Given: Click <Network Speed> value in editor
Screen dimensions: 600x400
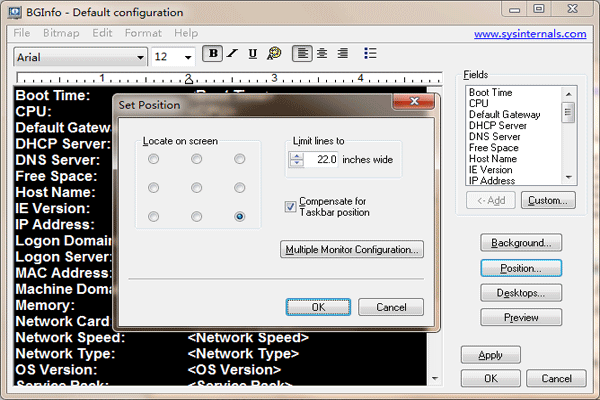Looking at the screenshot, I should [248, 338].
